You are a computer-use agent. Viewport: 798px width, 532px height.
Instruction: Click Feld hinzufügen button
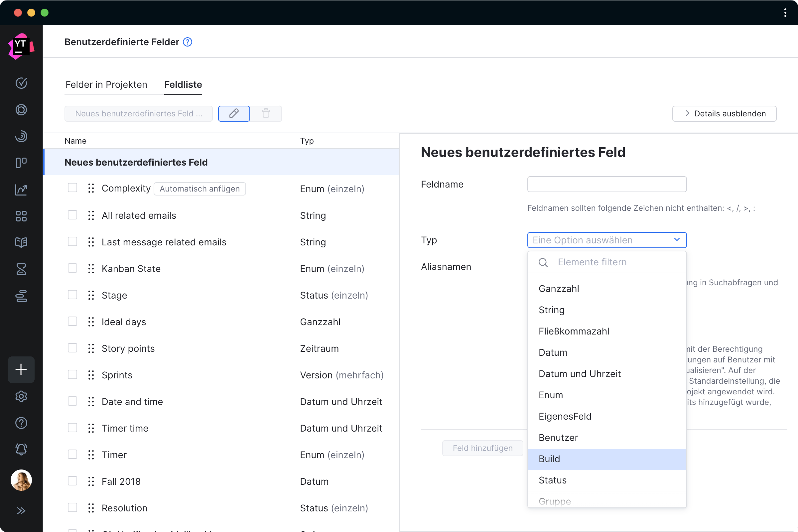[483, 448]
